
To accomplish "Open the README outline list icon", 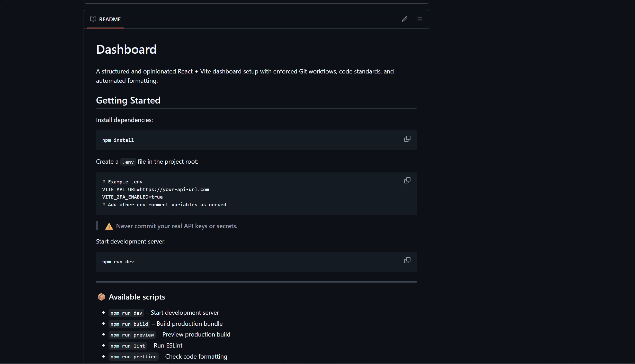I will (419, 19).
